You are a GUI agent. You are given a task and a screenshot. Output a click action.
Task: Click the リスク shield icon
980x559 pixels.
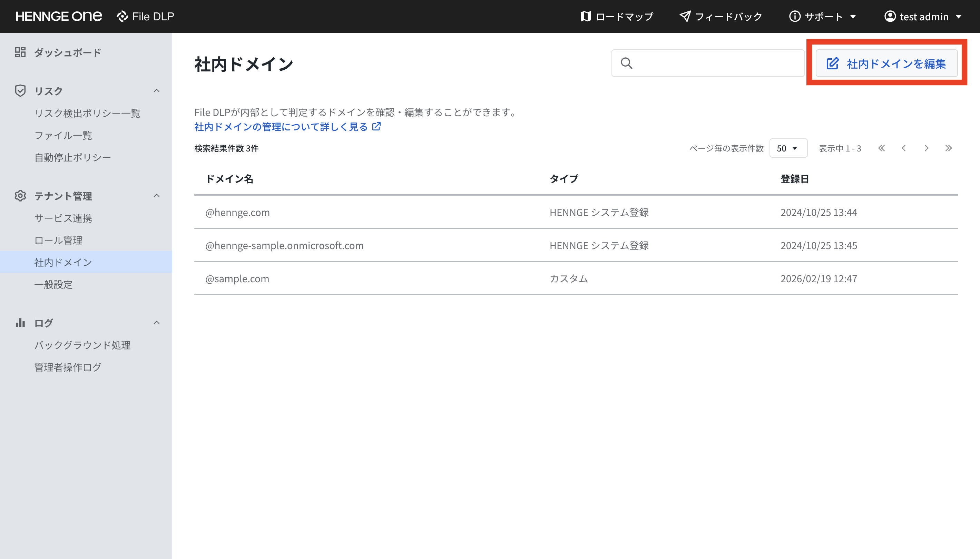click(20, 91)
